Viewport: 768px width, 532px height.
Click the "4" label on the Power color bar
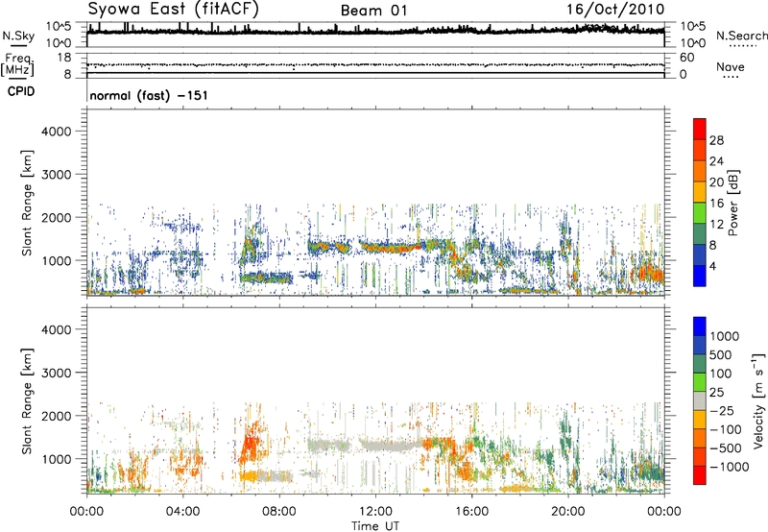click(712, 266)
